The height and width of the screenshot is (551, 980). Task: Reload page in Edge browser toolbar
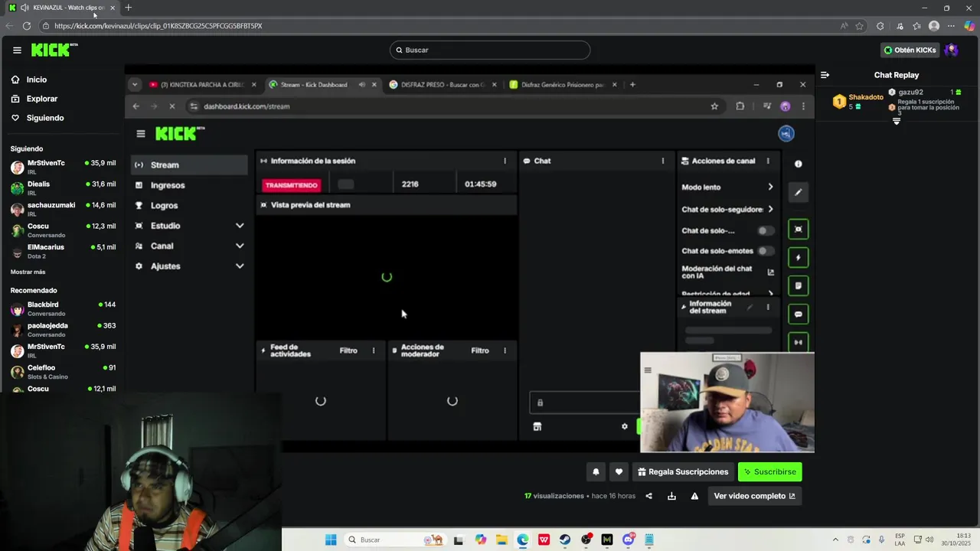point(27,26)
